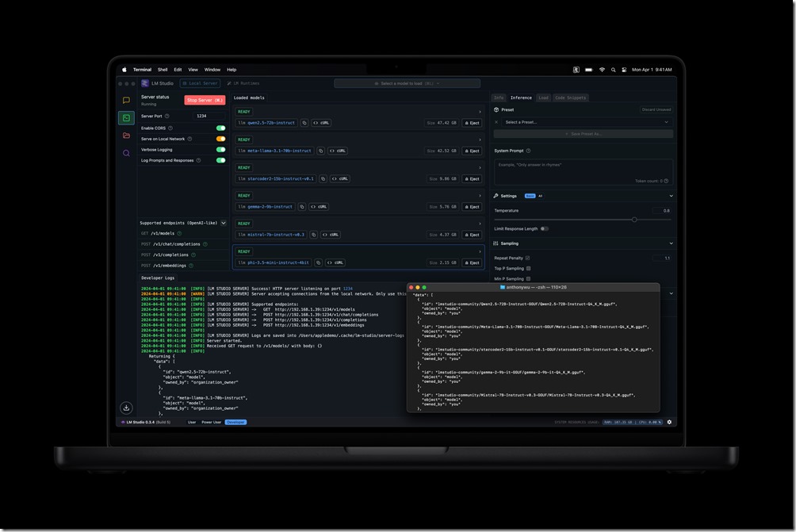Toggle Serve on Local Network switch

point(220,139)
